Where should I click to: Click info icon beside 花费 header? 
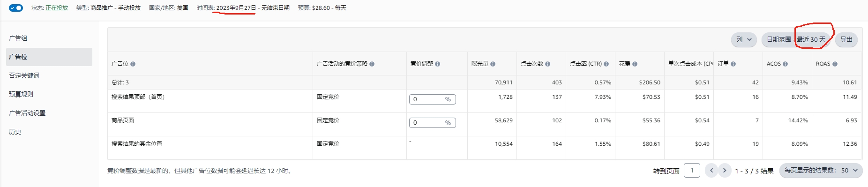coord(635,64)
